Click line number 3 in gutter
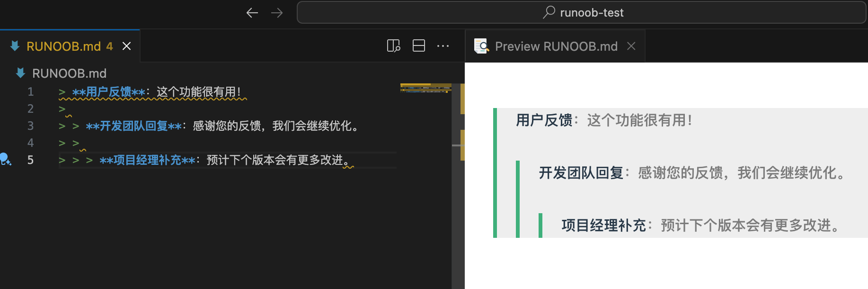This screenshot has width=868, height=289. point(30,126)
